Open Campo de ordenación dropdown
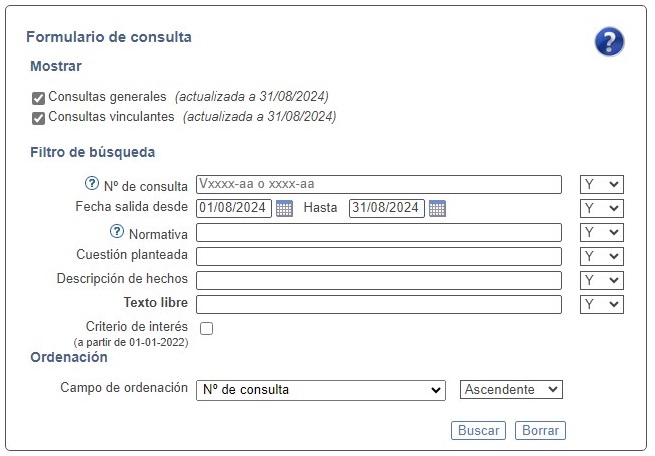The image size is (655, 456). point(321,390)
